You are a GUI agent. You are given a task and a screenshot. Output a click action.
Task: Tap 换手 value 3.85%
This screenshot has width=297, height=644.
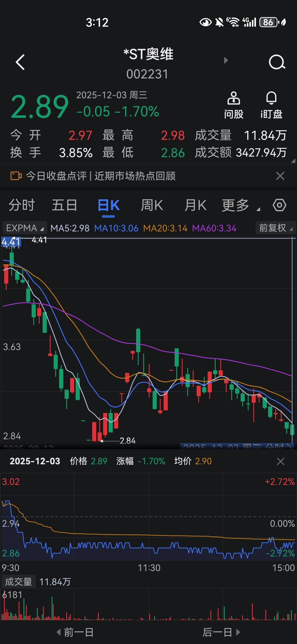pos(76,153)
